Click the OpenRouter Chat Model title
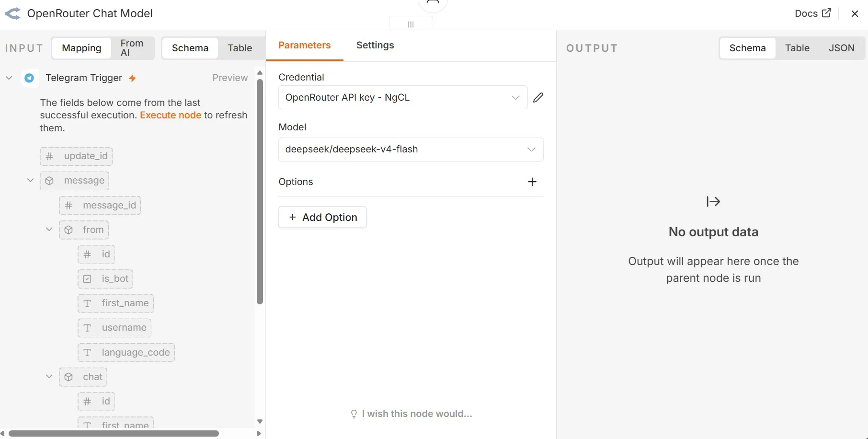This screenshot has height=439, width=868. [90, 13]
